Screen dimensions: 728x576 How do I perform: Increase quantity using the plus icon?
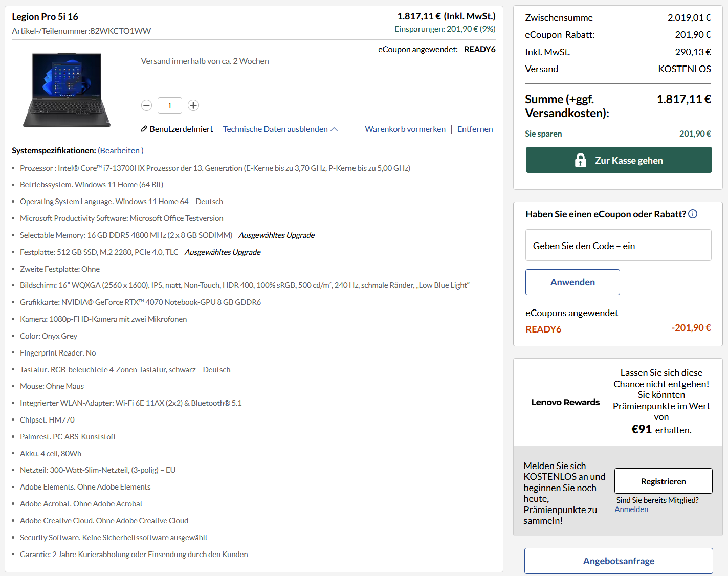[x=193, y=105]
